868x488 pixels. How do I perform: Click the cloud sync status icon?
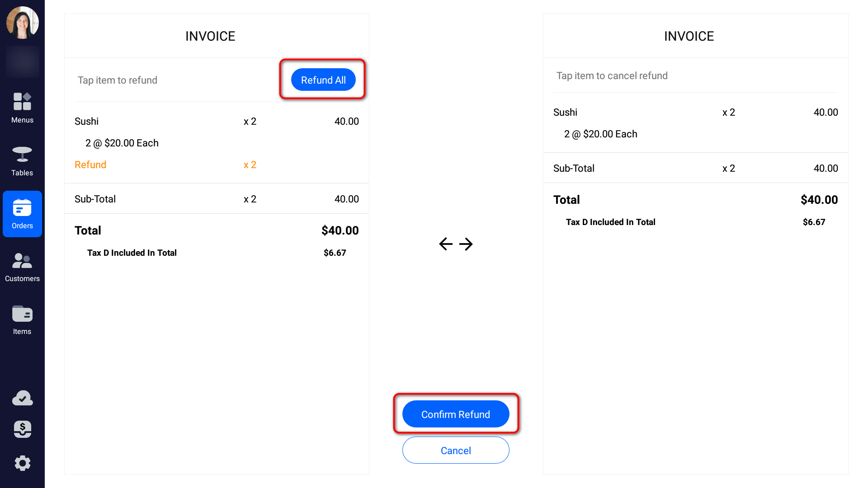pos(22,398)
